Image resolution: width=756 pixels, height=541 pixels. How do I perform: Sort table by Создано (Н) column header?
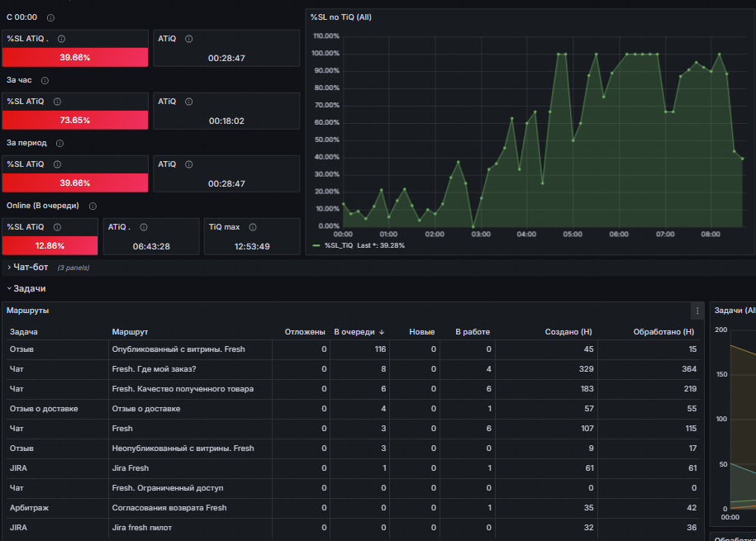[568, 332]
